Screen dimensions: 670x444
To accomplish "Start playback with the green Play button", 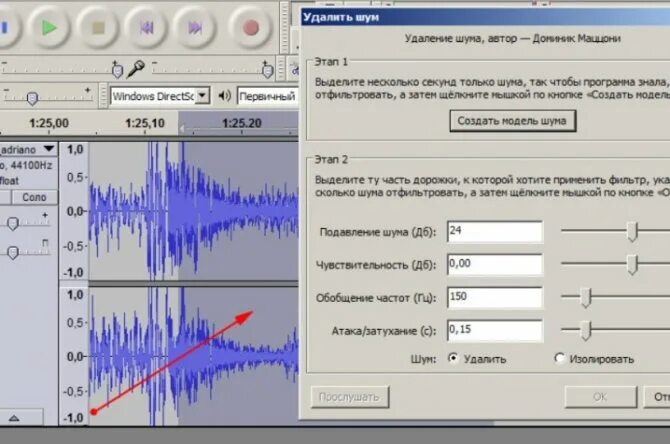I will (49, 28).
